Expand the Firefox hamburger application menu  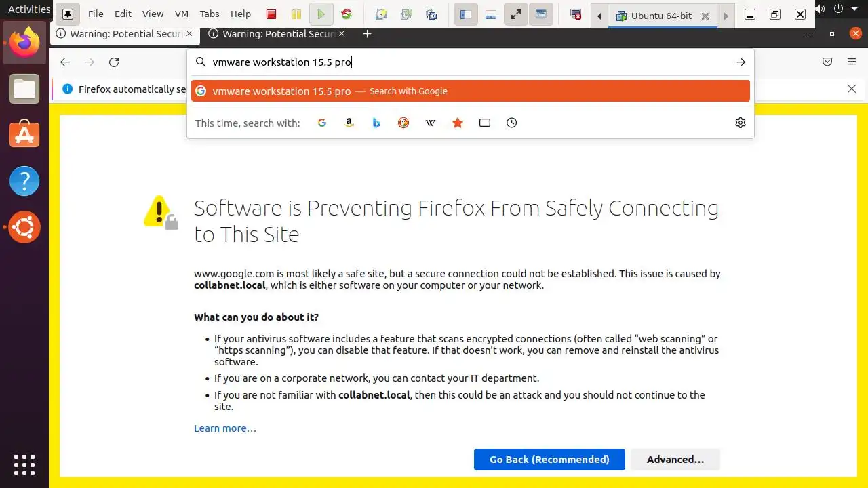(x=852, y=62)
